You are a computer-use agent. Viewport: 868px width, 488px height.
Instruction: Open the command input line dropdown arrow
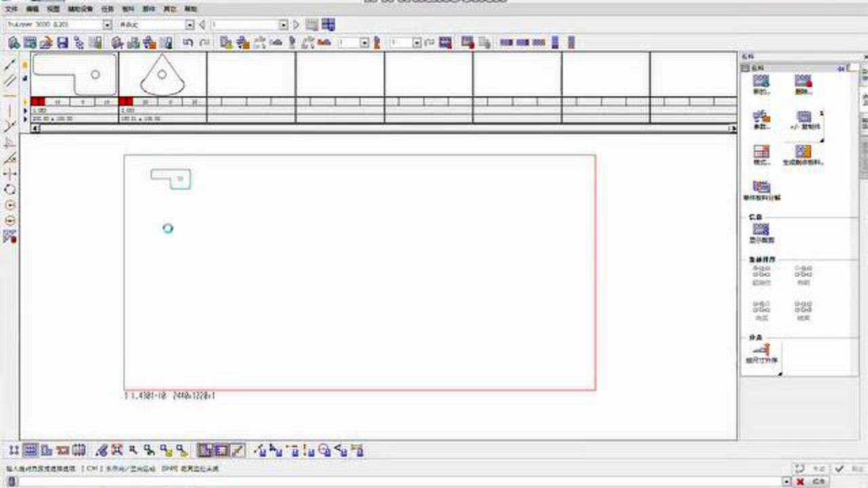point(787,481)
